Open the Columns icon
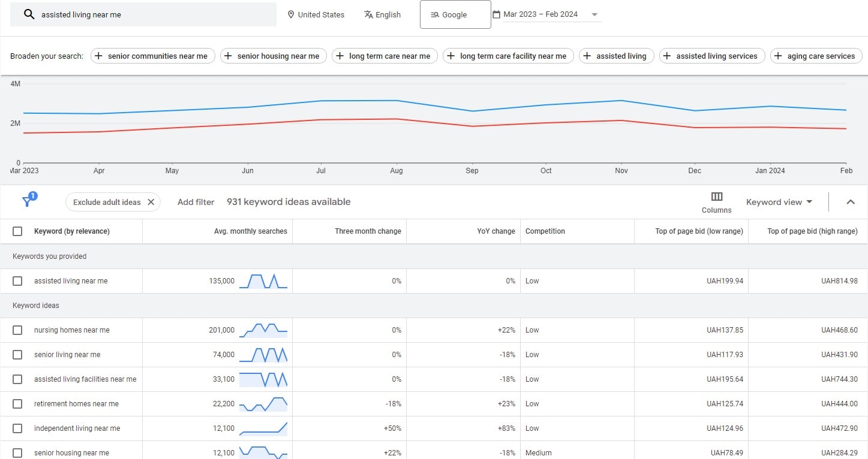This screenshot has width=868, height=459. click(716, 197)
